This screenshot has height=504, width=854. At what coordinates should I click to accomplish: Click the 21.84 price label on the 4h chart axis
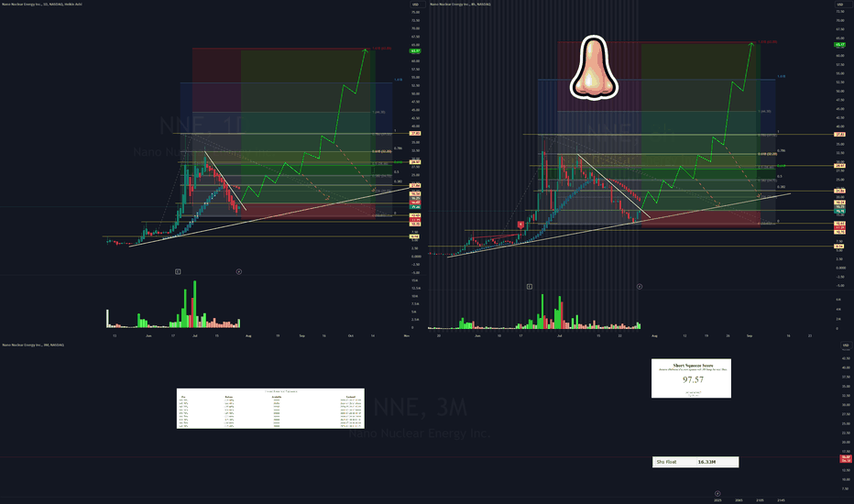pyautogui.click(x=839, y=191)
